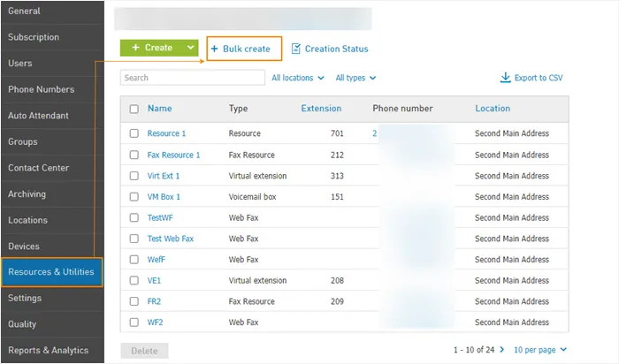This screenshot has height=364, width=619.
Task: Select the FR2 row checkbox
Action: (x=134, y=301)
